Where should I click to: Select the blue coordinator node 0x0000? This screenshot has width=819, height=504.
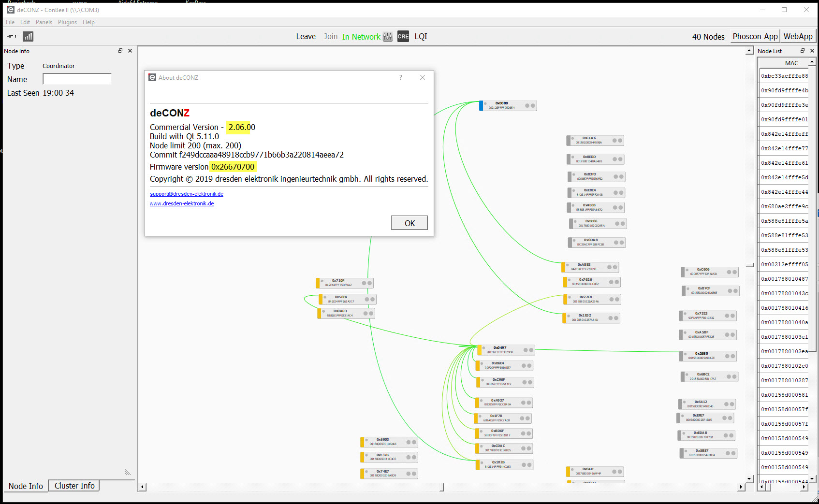point(507,105)
